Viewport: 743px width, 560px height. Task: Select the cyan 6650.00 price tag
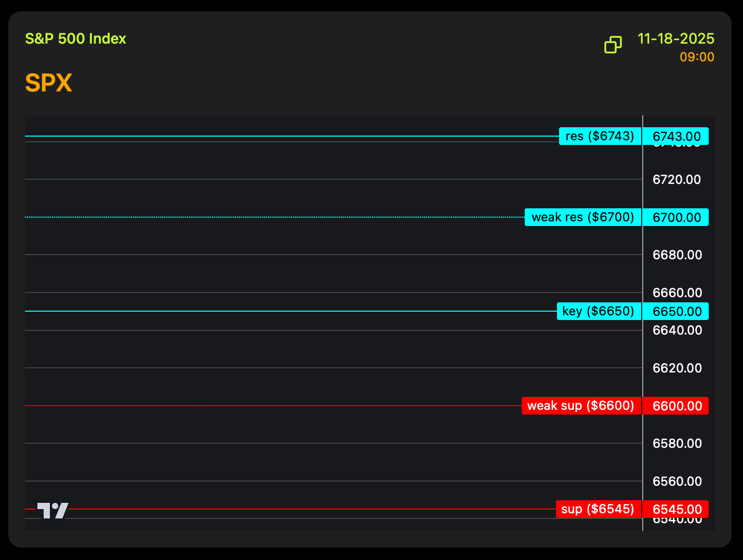point(676,311)
